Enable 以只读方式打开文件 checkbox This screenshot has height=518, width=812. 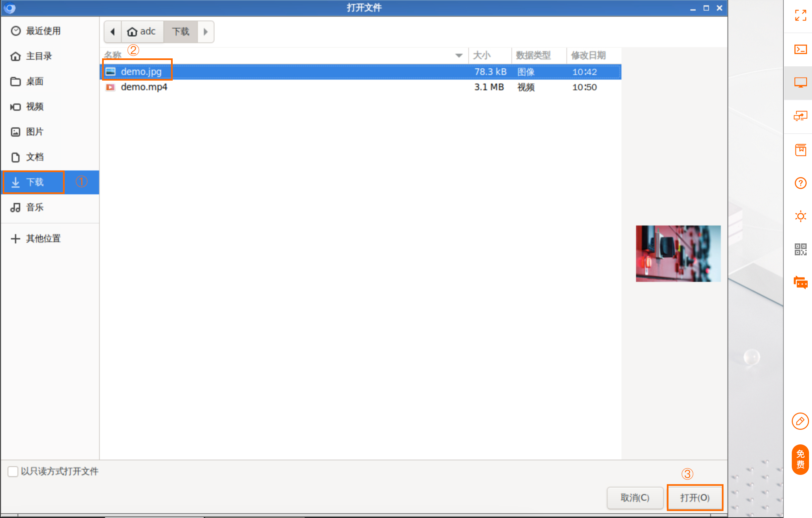[13, 471]
